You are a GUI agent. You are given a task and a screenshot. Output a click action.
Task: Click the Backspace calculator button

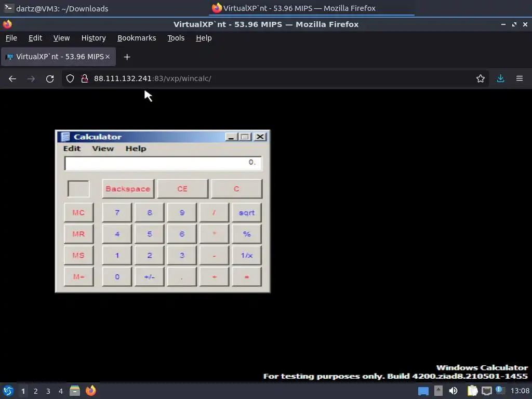(128, 189)
